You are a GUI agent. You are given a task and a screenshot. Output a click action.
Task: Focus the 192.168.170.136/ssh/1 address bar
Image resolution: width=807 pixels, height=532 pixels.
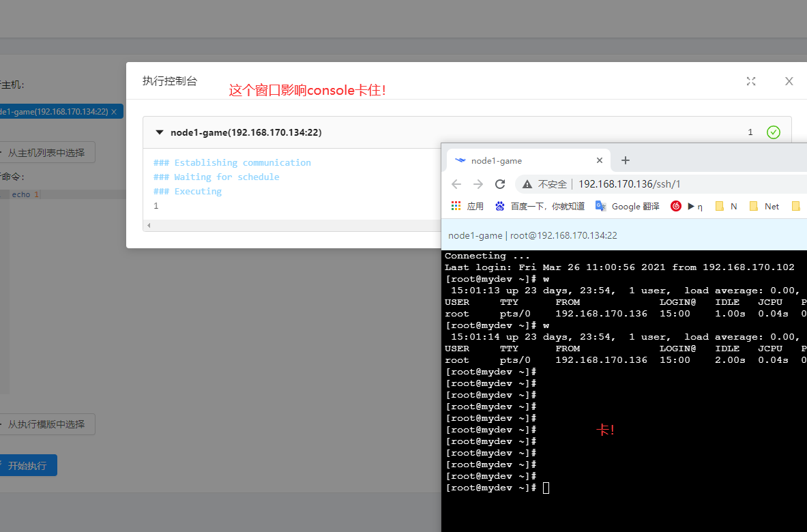tap(629, 184)
